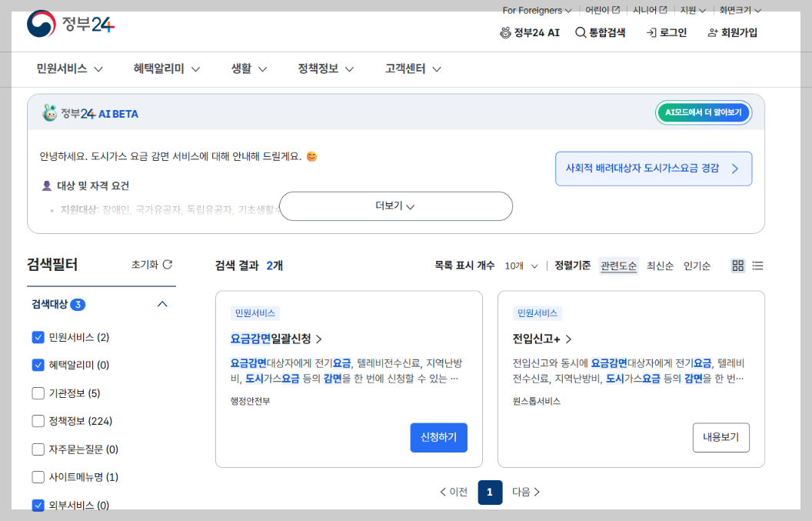The image size is (812, 521).
Task: Open 사회적 배려대상자 도시가스요금 경감 link
Action: (x=654, y=169)
